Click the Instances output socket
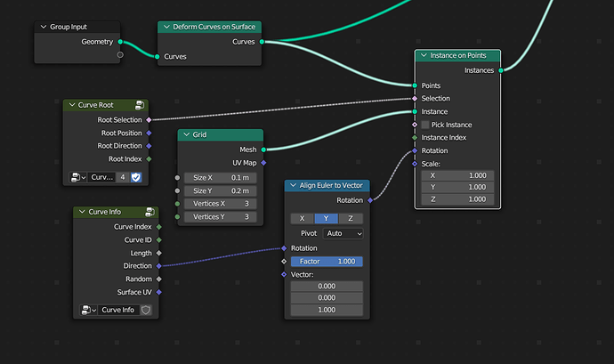614x364 pixels. 501,70
